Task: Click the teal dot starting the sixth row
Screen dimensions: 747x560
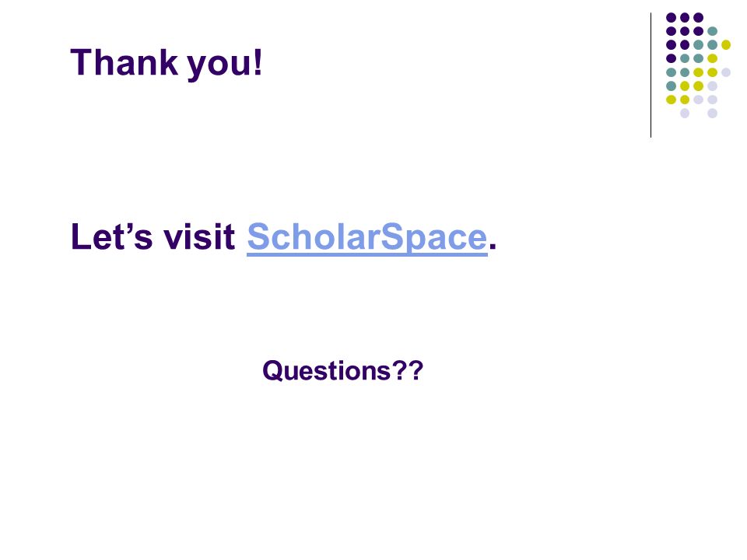Action: (672, 86)
